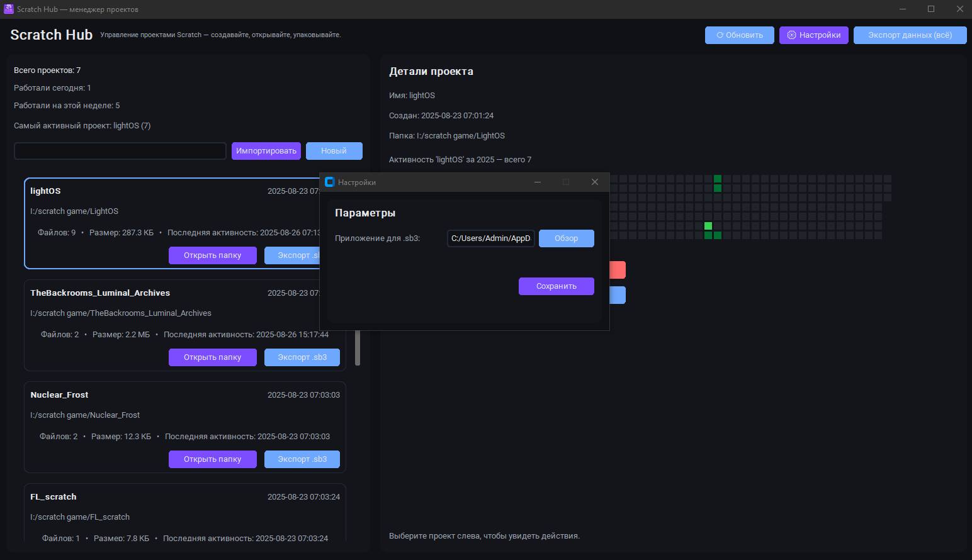
Task: Export TheBackrooms_Luminal_Archives as .sb3
Action: tap(302, 357)
